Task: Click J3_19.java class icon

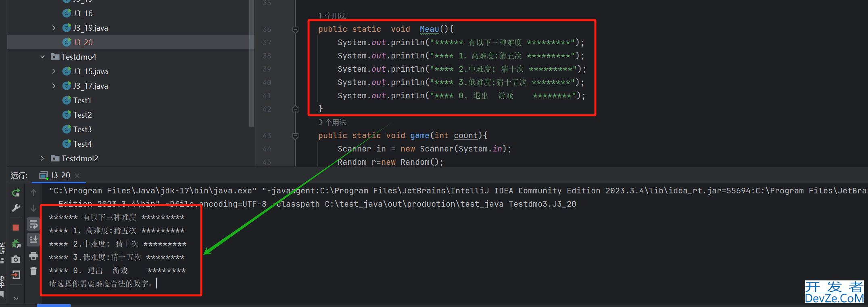Action: pos(67,28)
